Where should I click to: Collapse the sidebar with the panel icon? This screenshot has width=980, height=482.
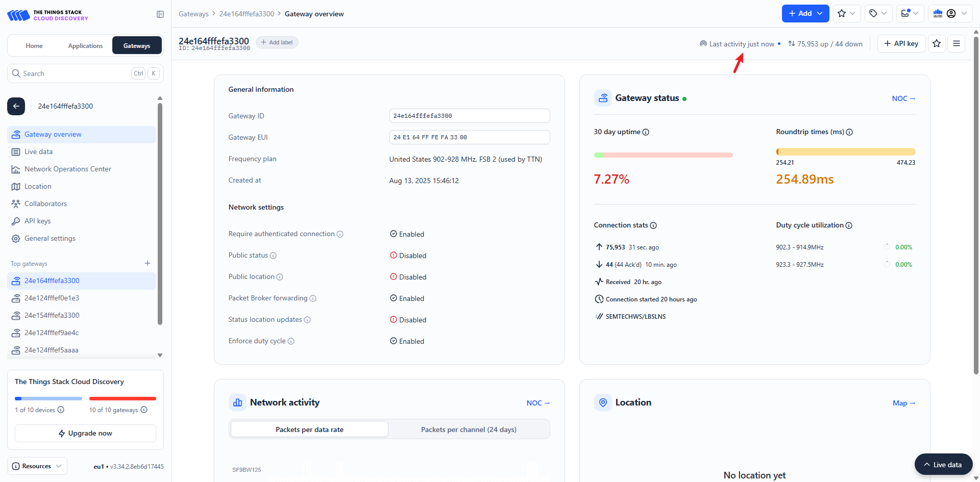click(x=160, y=14)
